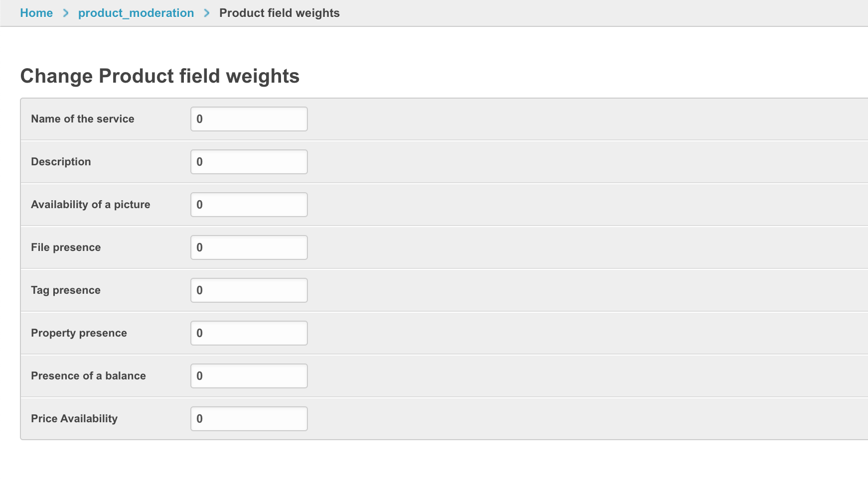Go to the Home breadcrumb link
The image size is (868, 479).
tap(36, 13)
